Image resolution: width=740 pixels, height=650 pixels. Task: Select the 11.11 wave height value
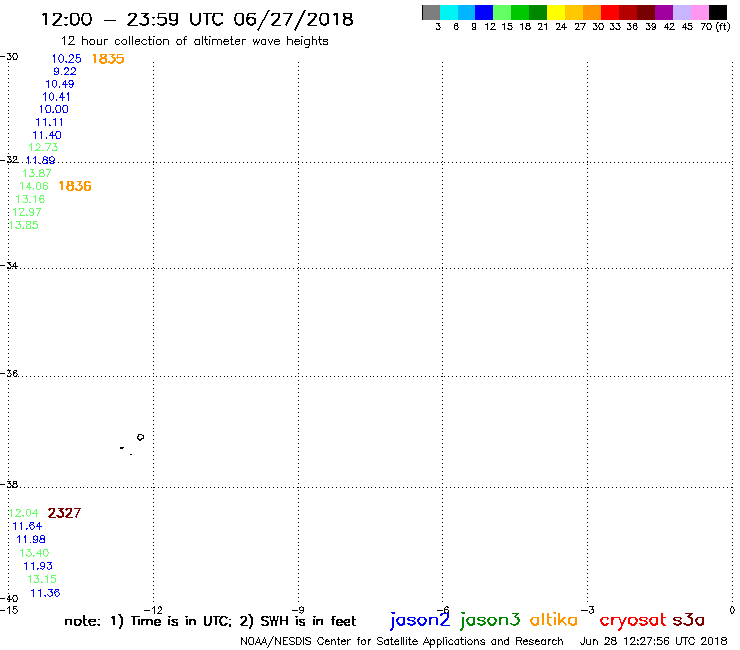[49, 122]
